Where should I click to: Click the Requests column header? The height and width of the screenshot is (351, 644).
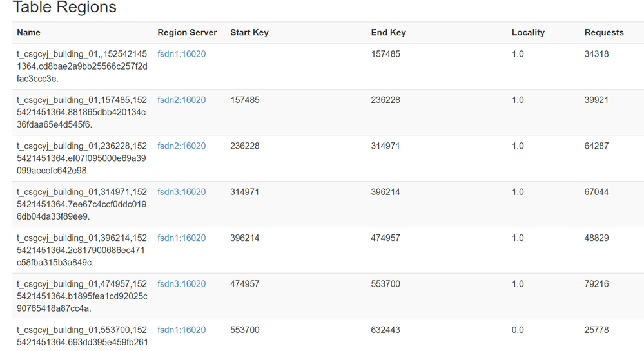coord(604,32)
